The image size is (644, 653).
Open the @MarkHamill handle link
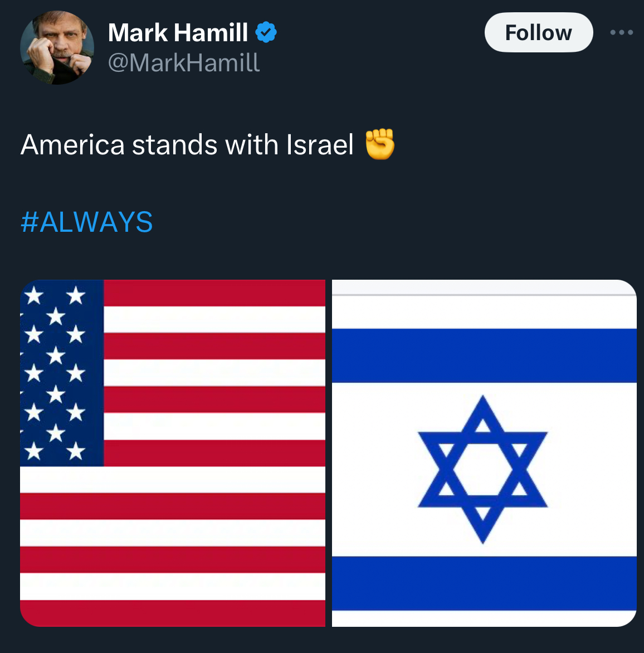(184, 63)
